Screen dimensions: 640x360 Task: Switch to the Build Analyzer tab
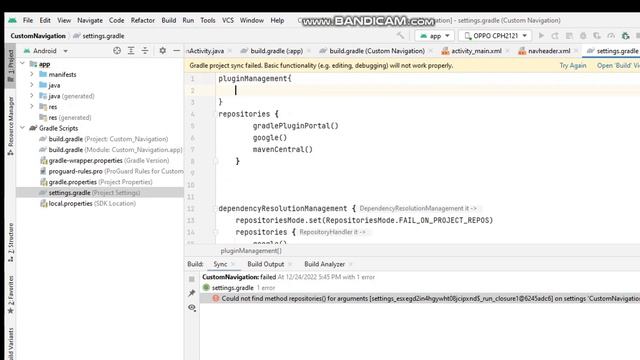pyautogui.click(x=324, y=264)
